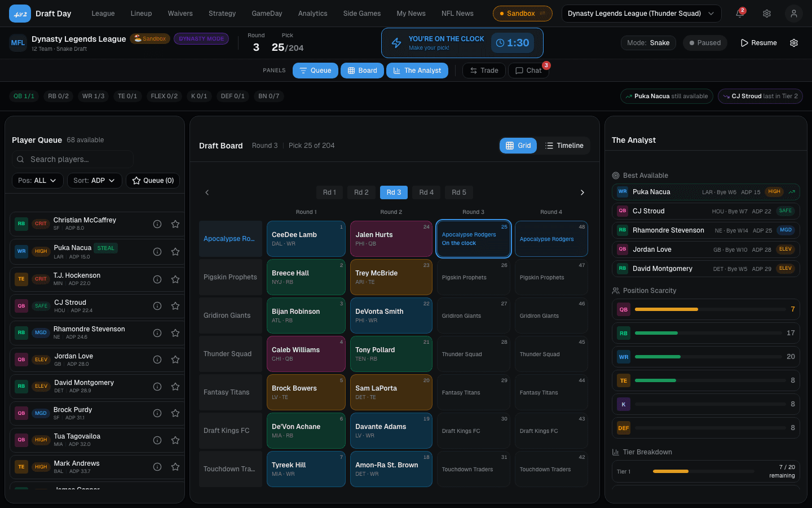812x508 pixels.
Task: Star T.J. Hockenson in the list
Action: click(x=175, y=279)
